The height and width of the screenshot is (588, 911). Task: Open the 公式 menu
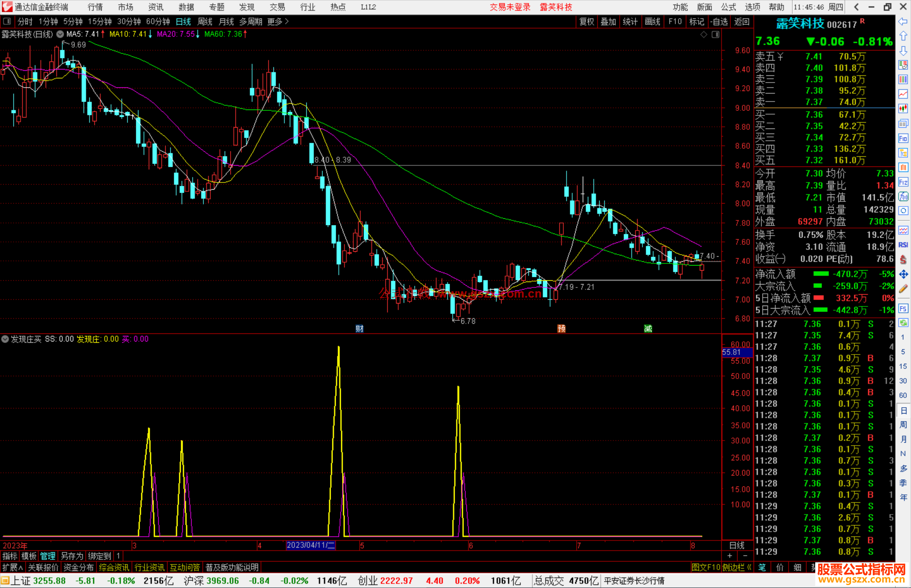728,7
